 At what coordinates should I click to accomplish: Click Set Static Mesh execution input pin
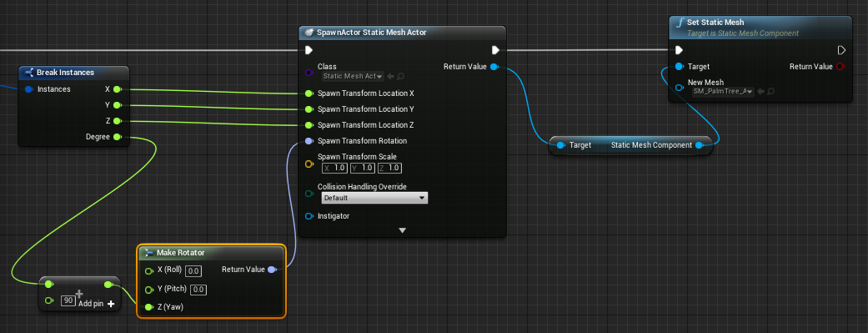679,50
